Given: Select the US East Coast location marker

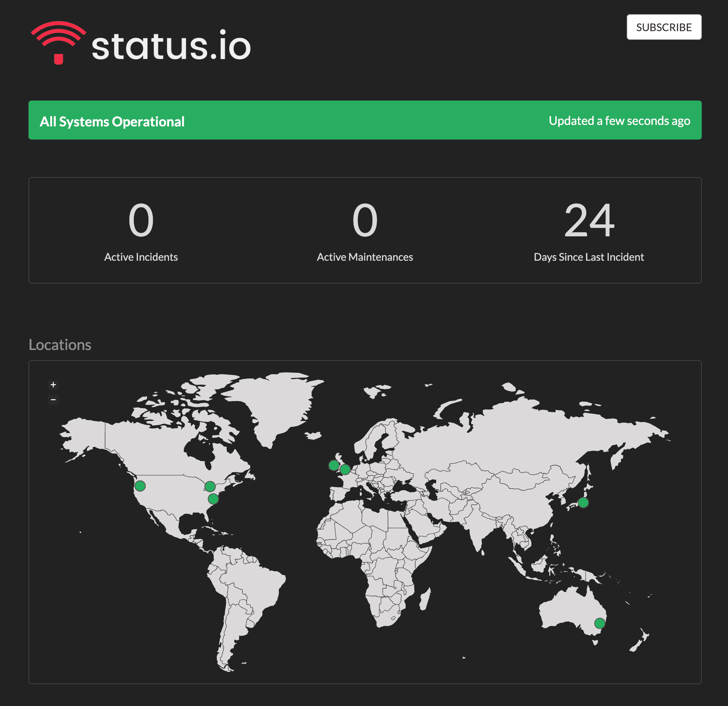Looking at the screenshot, I should [213, 499].
